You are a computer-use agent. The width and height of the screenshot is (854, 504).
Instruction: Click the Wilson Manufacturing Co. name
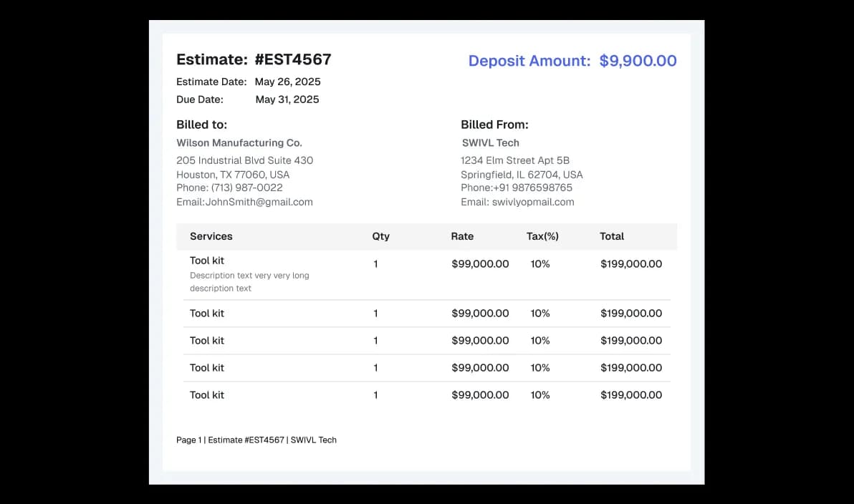point(239,142)
